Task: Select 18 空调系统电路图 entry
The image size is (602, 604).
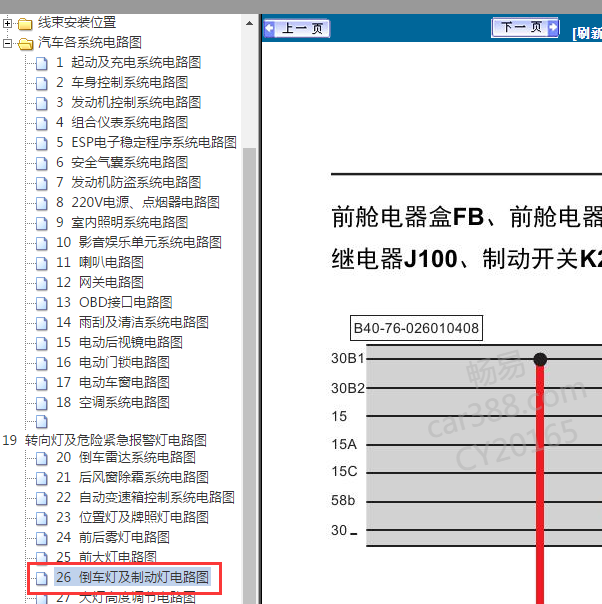Action: (x=113, y=403)
